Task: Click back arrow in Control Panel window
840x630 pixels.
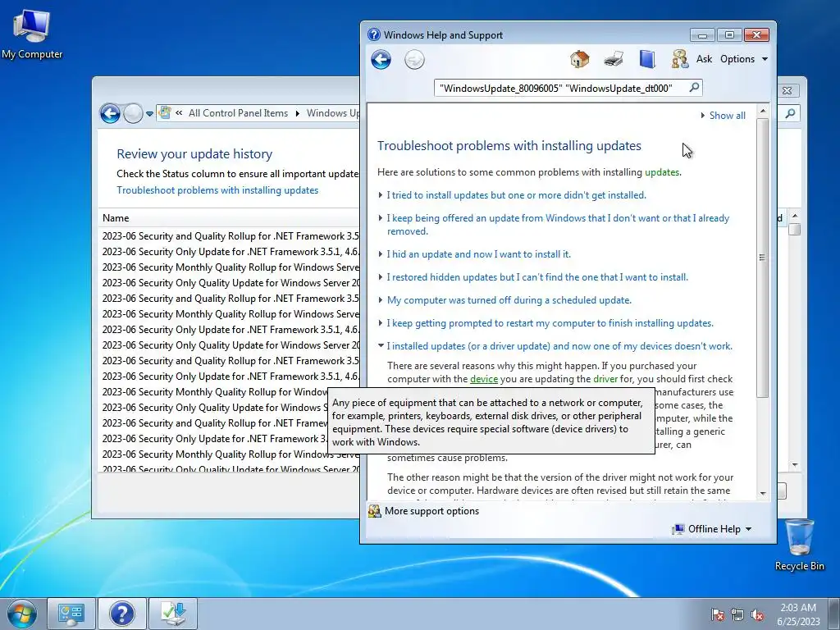Action: [111, 113]
